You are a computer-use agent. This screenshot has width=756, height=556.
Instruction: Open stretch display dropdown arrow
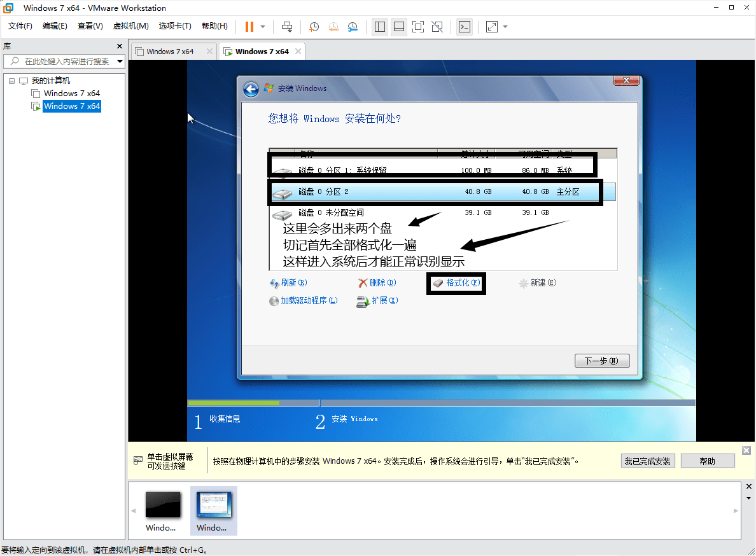point(505,27)
